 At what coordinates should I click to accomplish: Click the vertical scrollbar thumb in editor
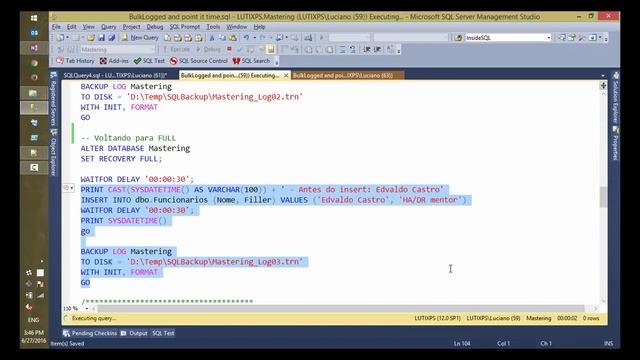603,198
